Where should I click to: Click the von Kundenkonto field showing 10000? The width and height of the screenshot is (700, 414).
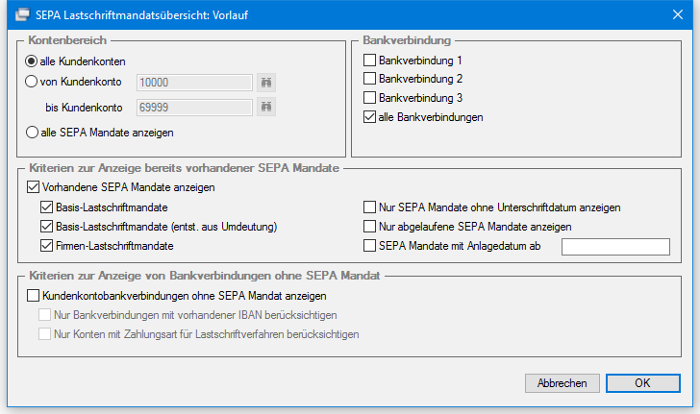pyautogui.click(x=195, y=83)
